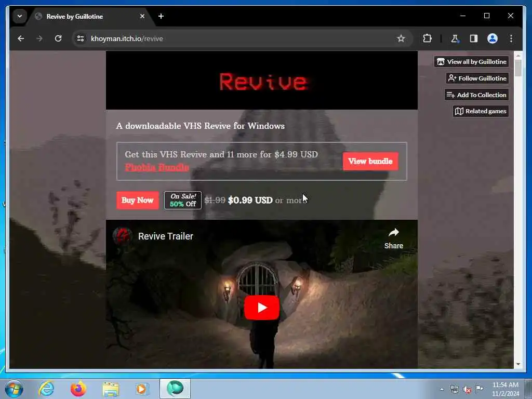This screenshot has height=399, width=532.
Task: Close the Revive by Guillotine tab
Action: [x=142, y=16]
